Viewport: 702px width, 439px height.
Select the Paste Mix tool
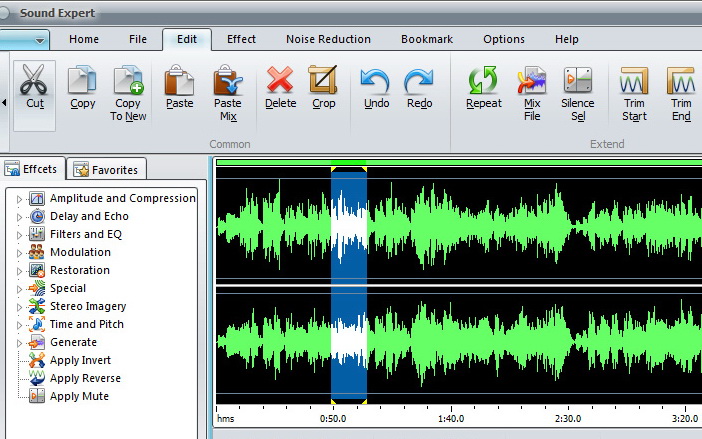(x=227, y=81)
